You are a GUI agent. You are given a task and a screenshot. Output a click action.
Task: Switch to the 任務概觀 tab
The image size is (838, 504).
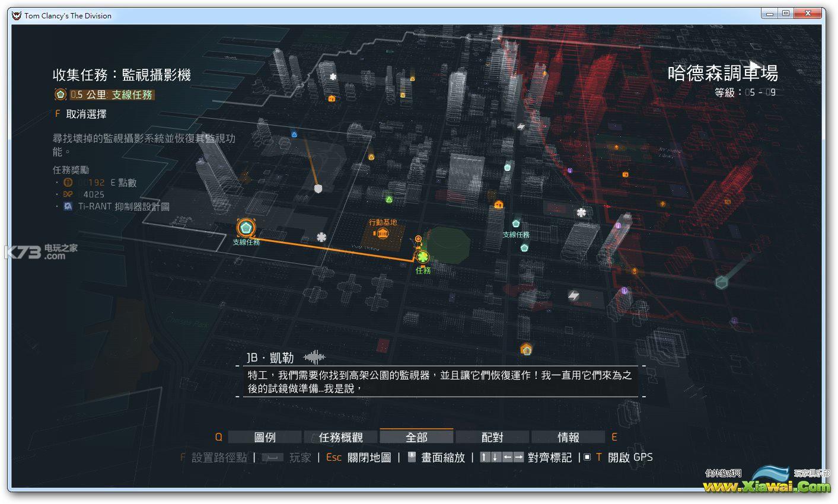click(x=341, y=437)
